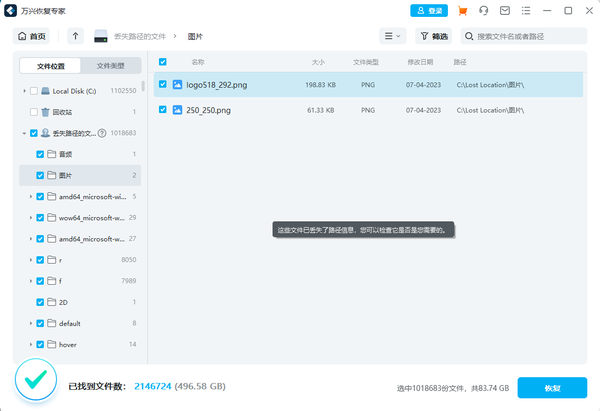
Task: Click the logo518_292.png image file icon
Action: tap(177, 85)
